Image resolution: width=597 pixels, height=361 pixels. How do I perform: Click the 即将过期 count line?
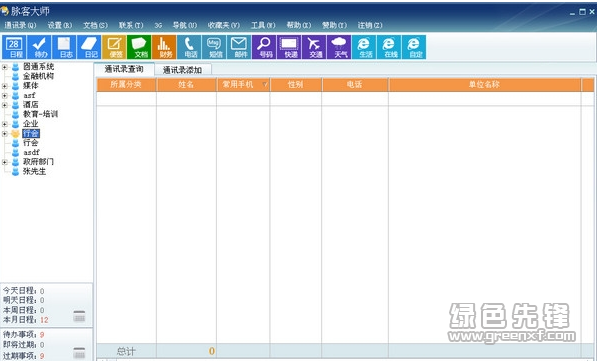point(24,345)
